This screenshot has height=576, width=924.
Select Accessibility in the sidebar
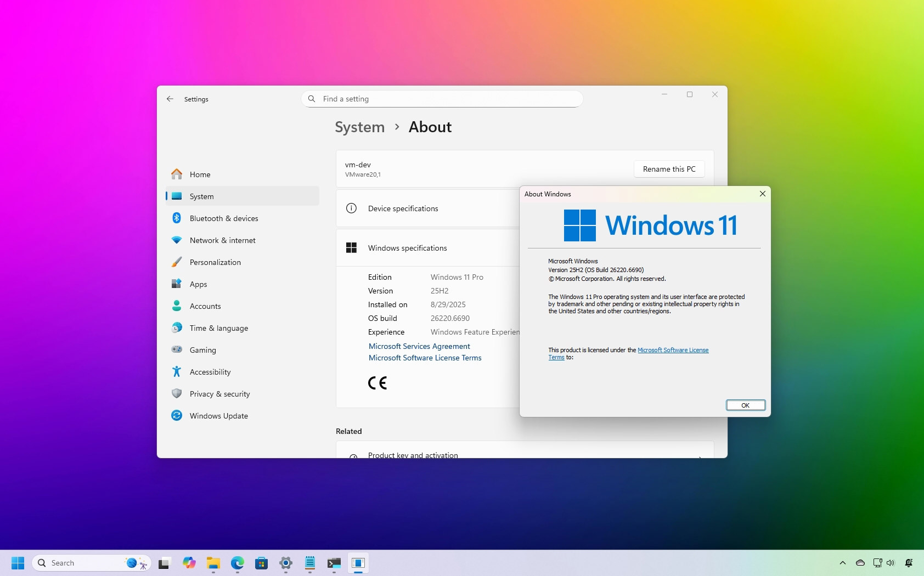(x=210, y=372)
